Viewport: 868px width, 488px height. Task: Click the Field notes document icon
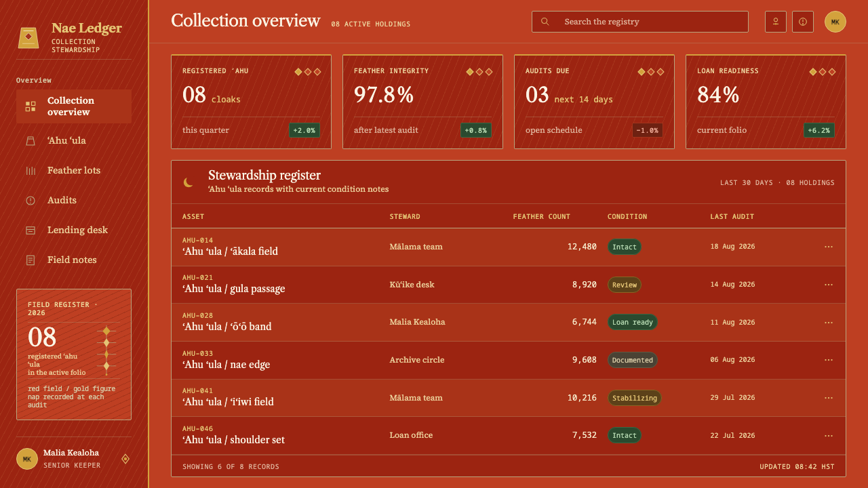(31, 260)
